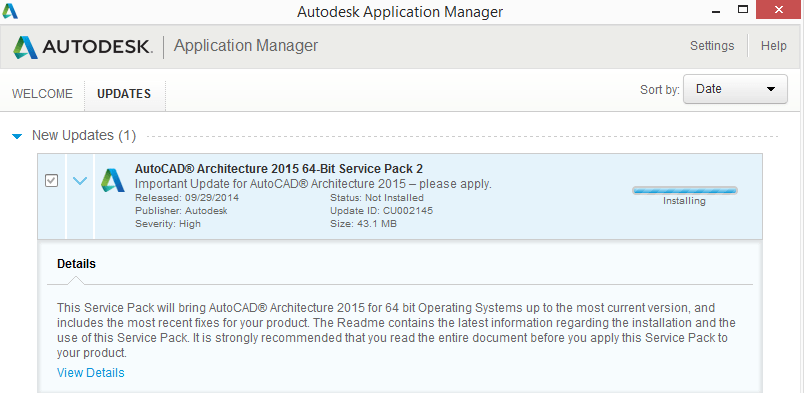Click the AutoCAD Architecture Service Pack 2 title
Image resolution: width=804 pixels, height=393 pixels.
(279, 169)
